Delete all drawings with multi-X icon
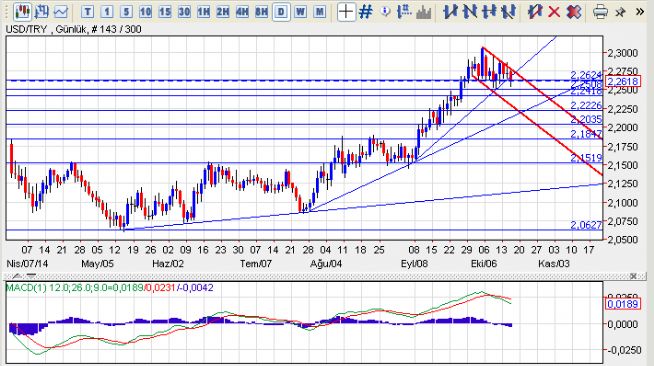The image size is (654, 366). (x=574, y=12)
